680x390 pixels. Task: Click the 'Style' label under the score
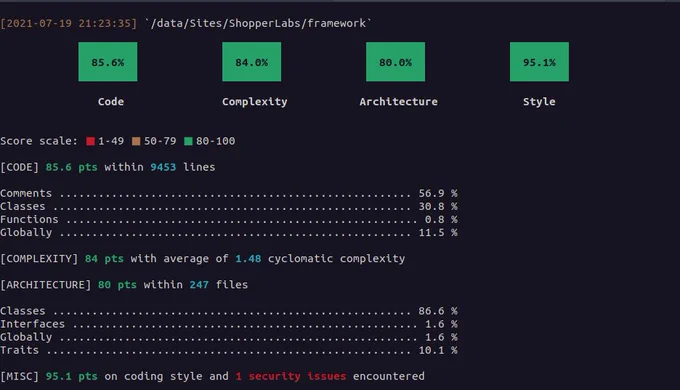539,102
